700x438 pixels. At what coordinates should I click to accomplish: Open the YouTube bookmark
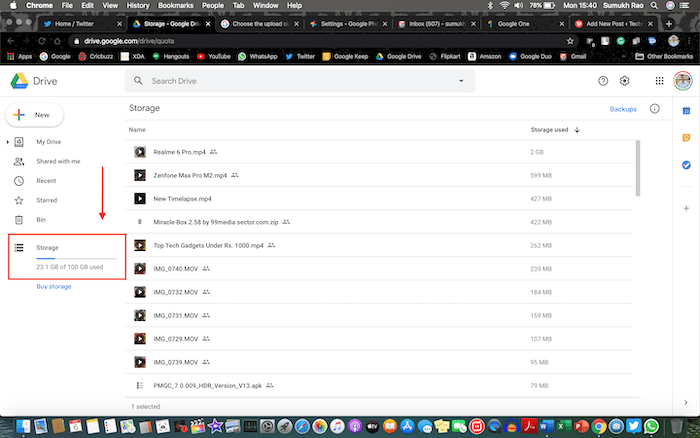point(213,56)
